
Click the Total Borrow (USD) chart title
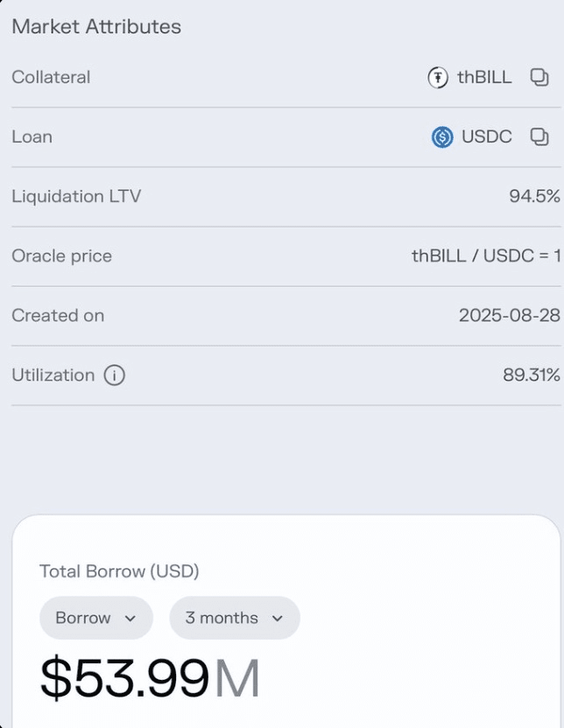(119, 571)
